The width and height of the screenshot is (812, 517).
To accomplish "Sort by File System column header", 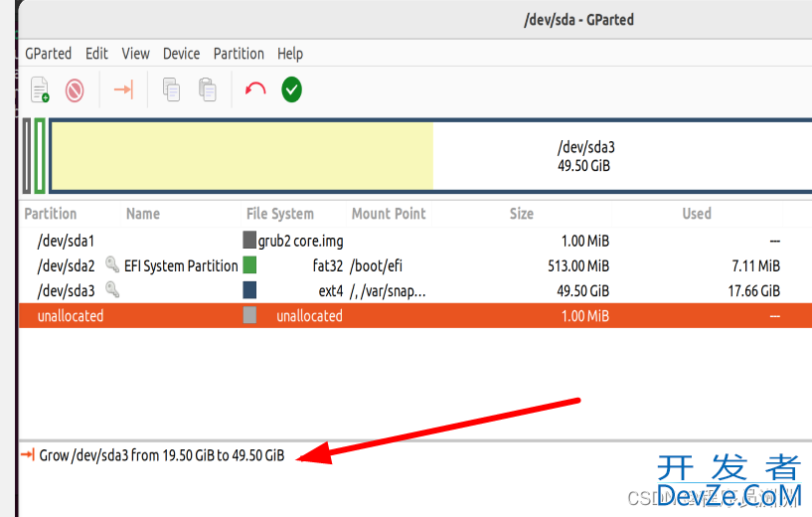I will point(280,214).
